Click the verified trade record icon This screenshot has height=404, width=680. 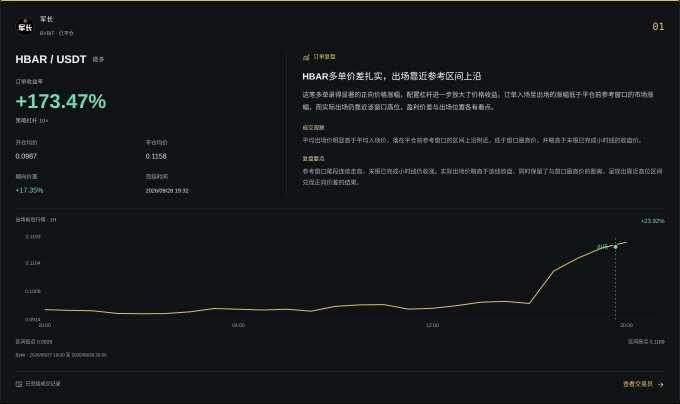point(19,384)
